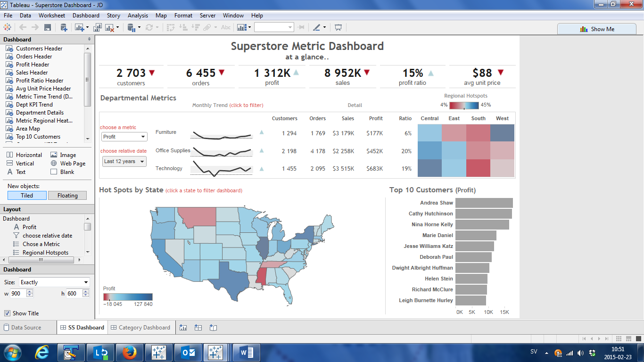Click the sheets list scrollbar in Dashboard pane
The image size is (644, 362).
pyautogui.click(x=88, y=80)
